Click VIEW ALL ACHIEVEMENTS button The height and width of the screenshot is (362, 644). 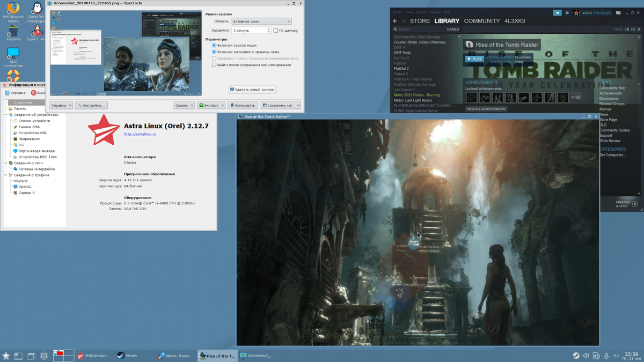click(x=486, y=109)
